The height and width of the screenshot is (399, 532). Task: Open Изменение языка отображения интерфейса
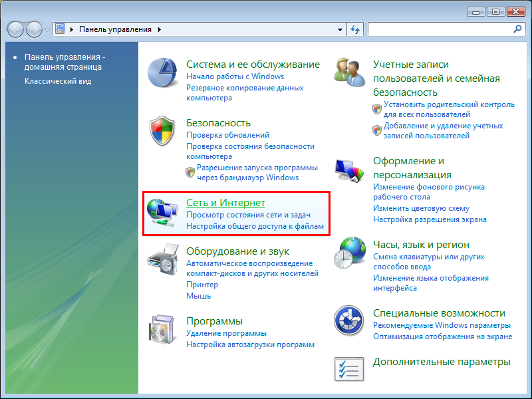(x=431, y=283)
